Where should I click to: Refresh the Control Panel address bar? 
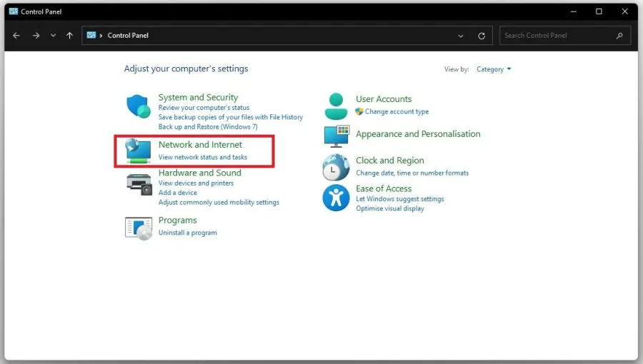pyautogui.click(x=482, y=36)
